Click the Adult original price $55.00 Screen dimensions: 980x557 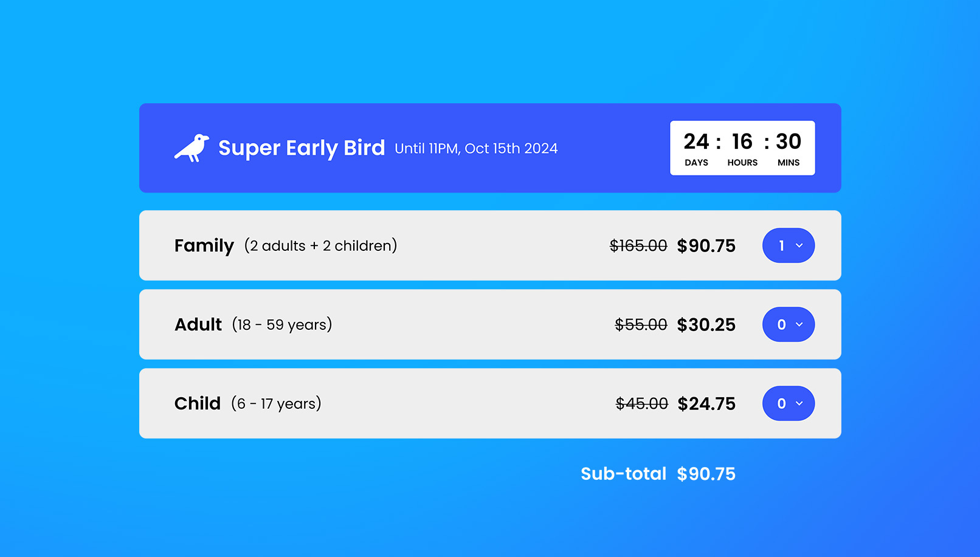tap(641, 324)
